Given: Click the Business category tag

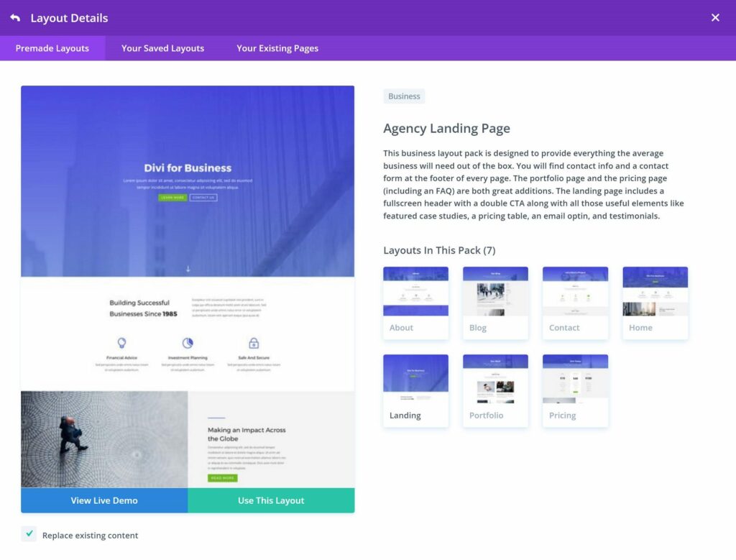Looking at the screenshot, I should 404,96.
